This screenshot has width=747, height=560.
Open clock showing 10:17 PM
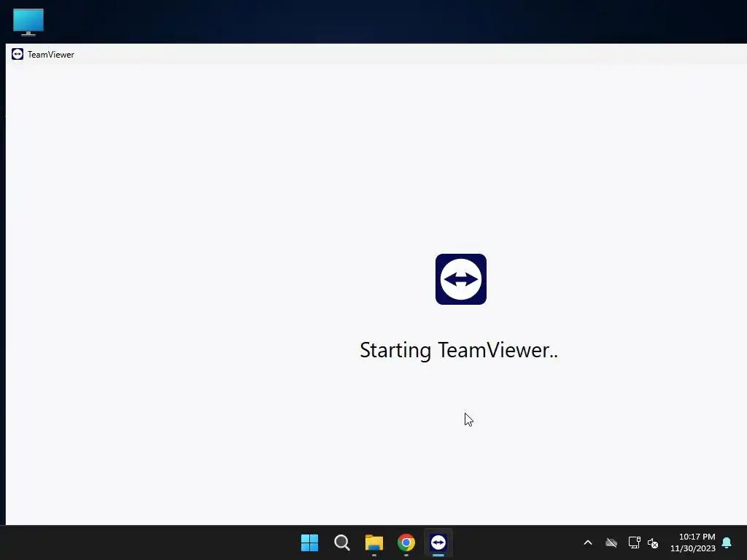[697, 537]
